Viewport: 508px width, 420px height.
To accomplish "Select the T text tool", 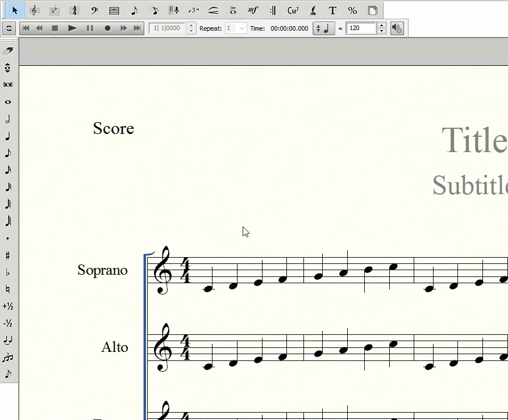I will pos(332,10).
